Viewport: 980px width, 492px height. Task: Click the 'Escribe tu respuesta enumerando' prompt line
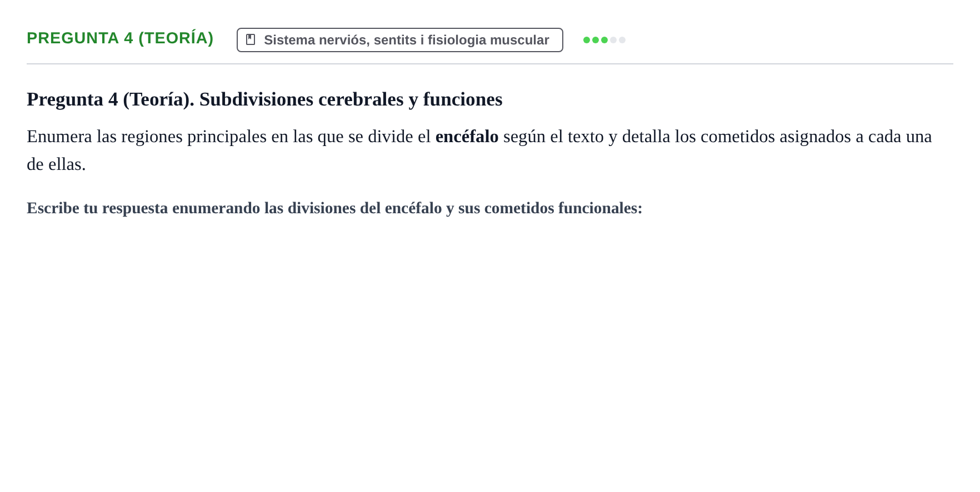[x=334, y=208]
